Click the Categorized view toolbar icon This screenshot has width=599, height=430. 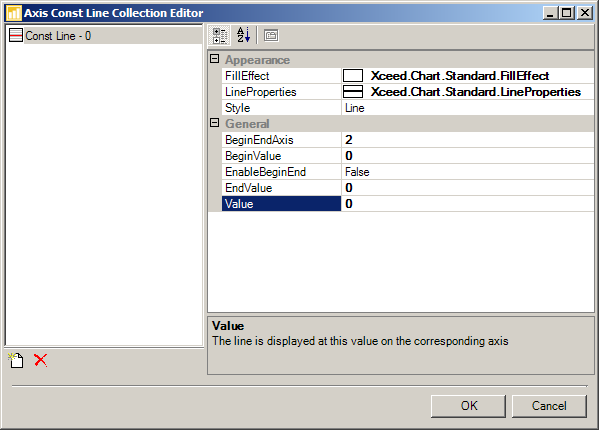[220, 36]
